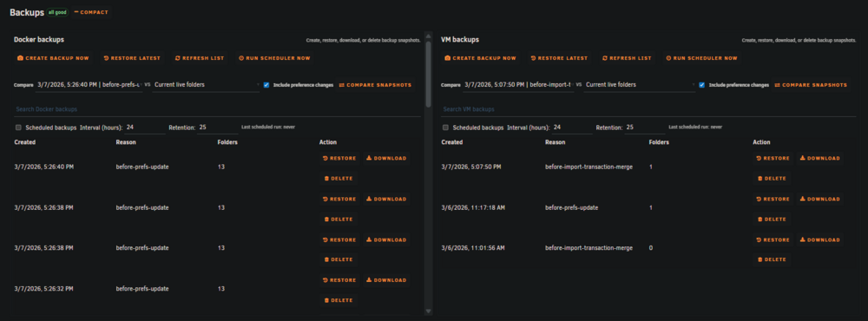The height and width of the screenshot is (321, 868).
Task: Click the Docker Interval (hours) field
Action: point(144,128)
